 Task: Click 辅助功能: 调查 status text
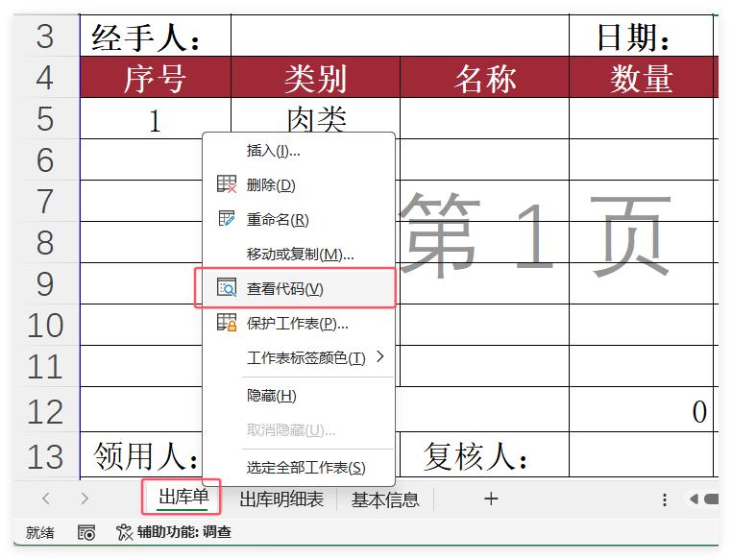tap(183, 532)
